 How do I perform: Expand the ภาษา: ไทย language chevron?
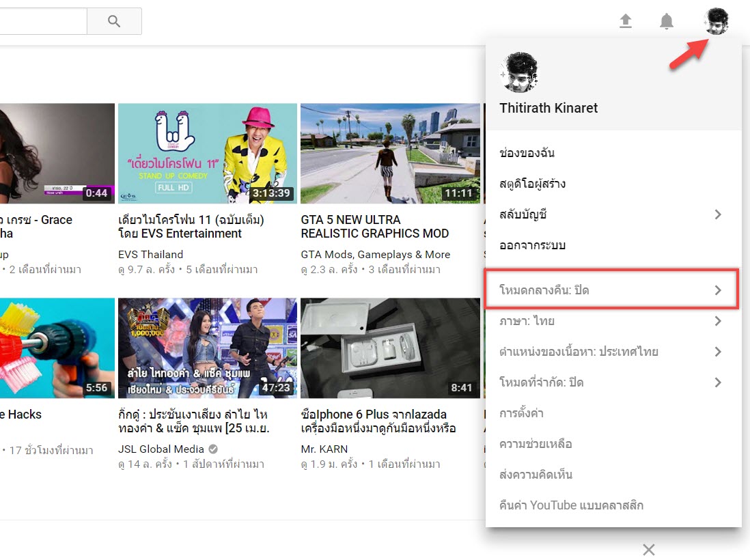click(x=717, y=321)
